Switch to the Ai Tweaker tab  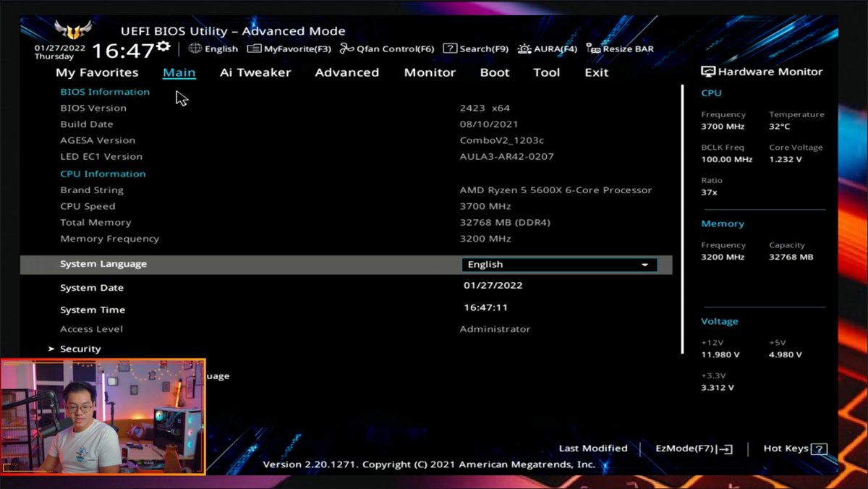(255, 72)
